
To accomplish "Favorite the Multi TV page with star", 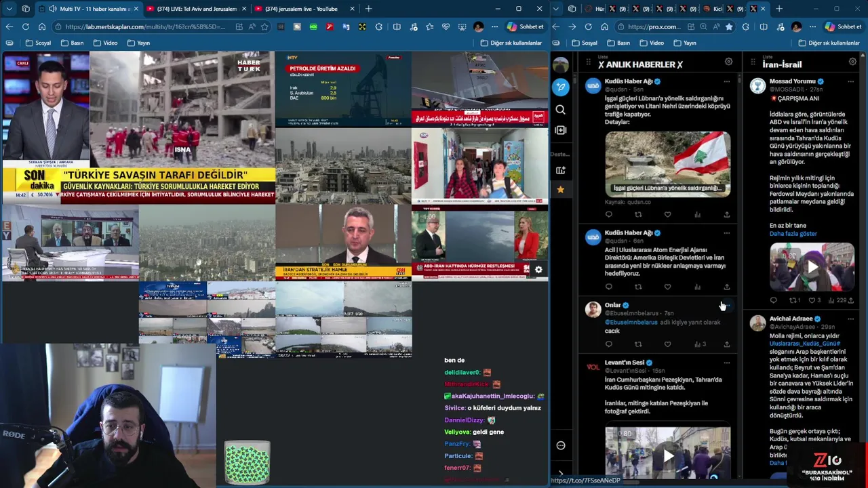I will pos(264,26).
